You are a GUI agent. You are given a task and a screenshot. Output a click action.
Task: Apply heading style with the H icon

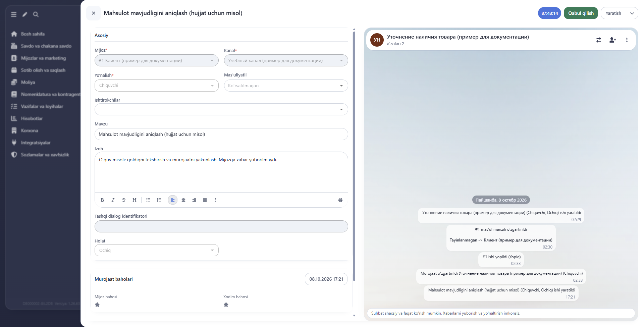[x=135, y=200]
